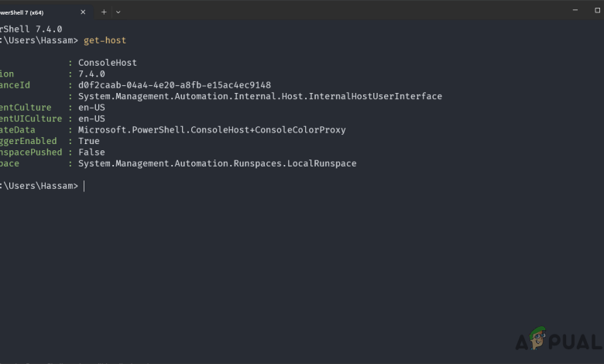
Task: Click the ConsoleHost name value
Action: pos(107,63)
